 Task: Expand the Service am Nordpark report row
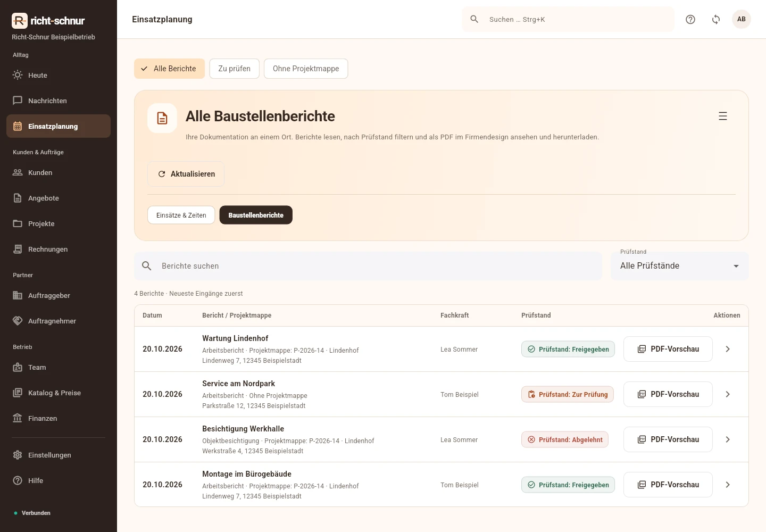tap(728, 394)
